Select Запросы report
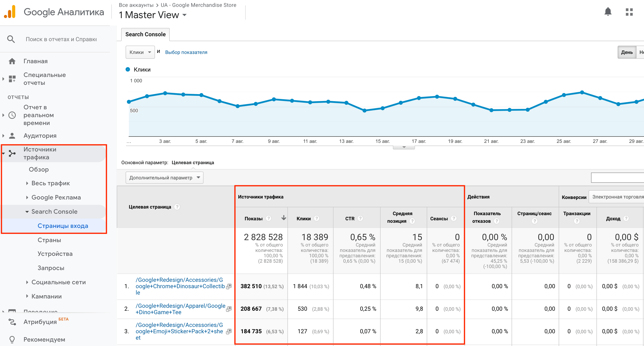 coord(51,268)
